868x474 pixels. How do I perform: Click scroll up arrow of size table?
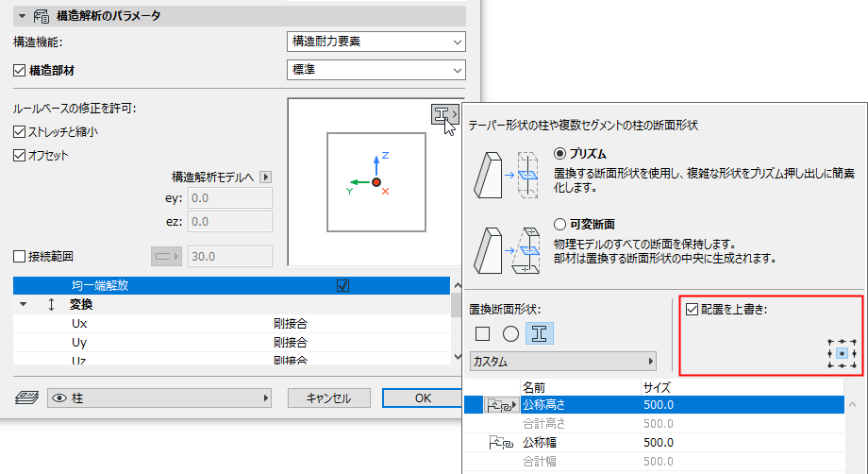(853, 405)
